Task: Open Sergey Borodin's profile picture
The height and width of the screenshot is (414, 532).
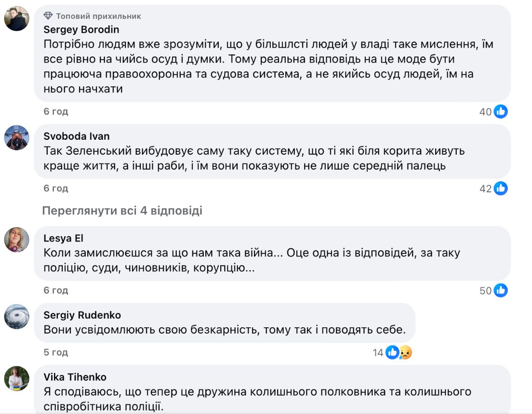Action: click(17, 19)
